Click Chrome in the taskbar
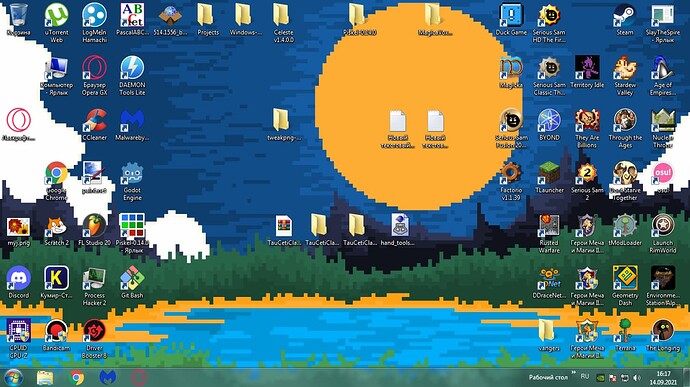The width and height of the screenshot is (690, 387). coord(77,377)
